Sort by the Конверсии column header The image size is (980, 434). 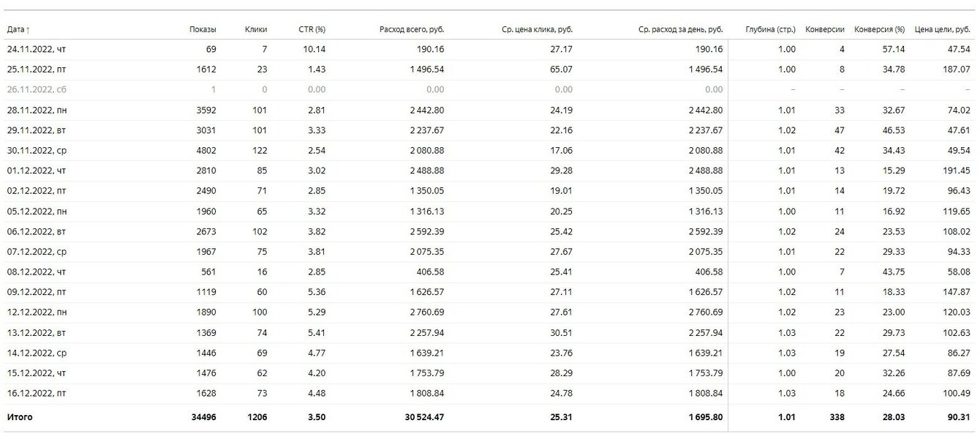[x=824, y=30]
